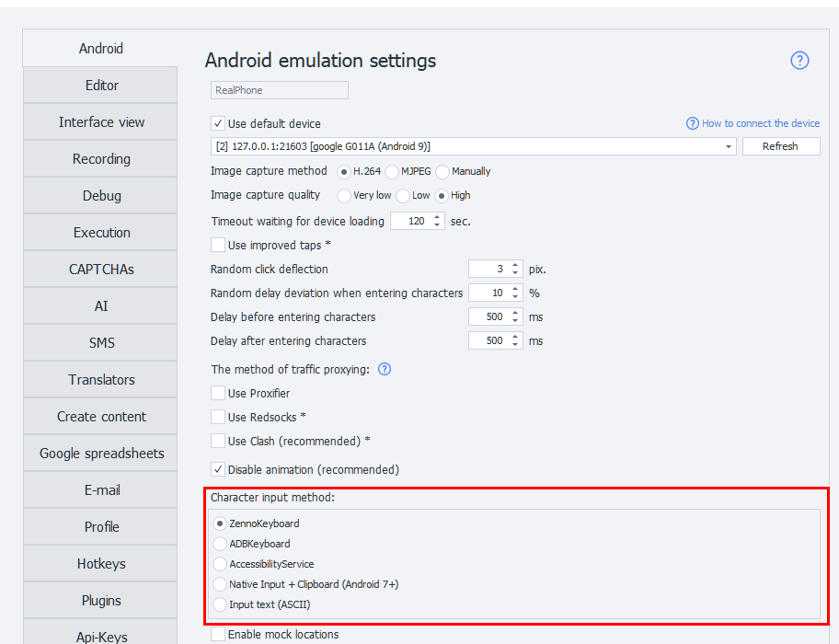The width and height of the screenshot is (839, 644).
Task: Select the Execution tab
Action: click(100, 233)
